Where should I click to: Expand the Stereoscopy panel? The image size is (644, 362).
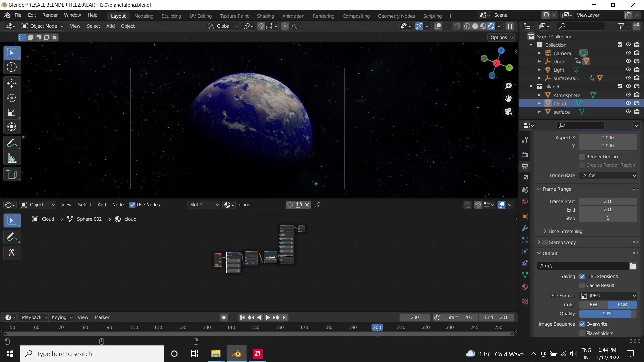pyautogui.click(x=539, y=242)
